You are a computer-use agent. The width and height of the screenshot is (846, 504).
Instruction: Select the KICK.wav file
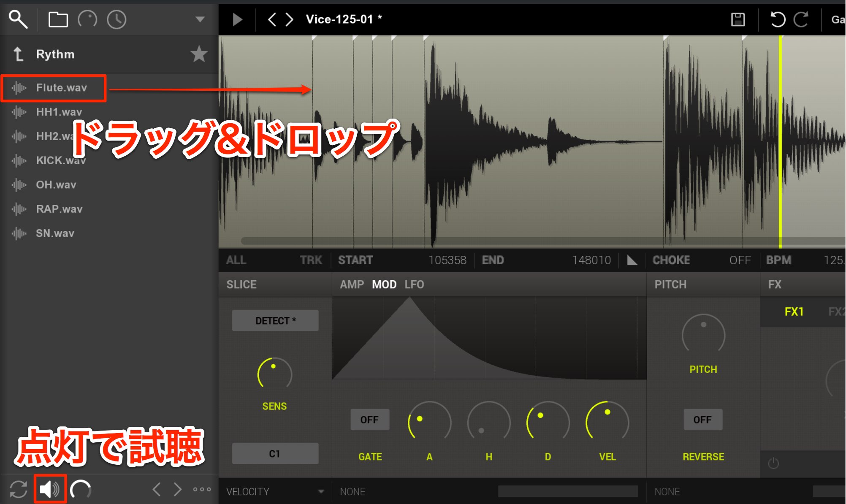61,160
